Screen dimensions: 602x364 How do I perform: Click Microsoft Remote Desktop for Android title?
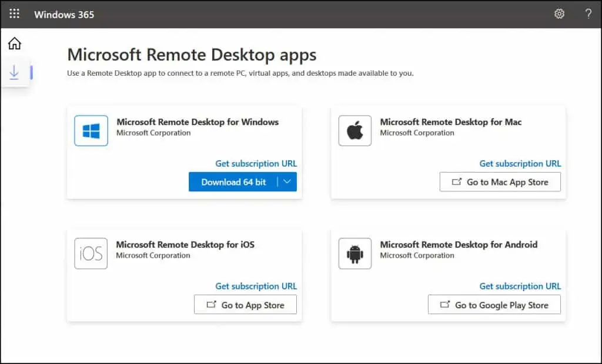click(x=459, y=244)
